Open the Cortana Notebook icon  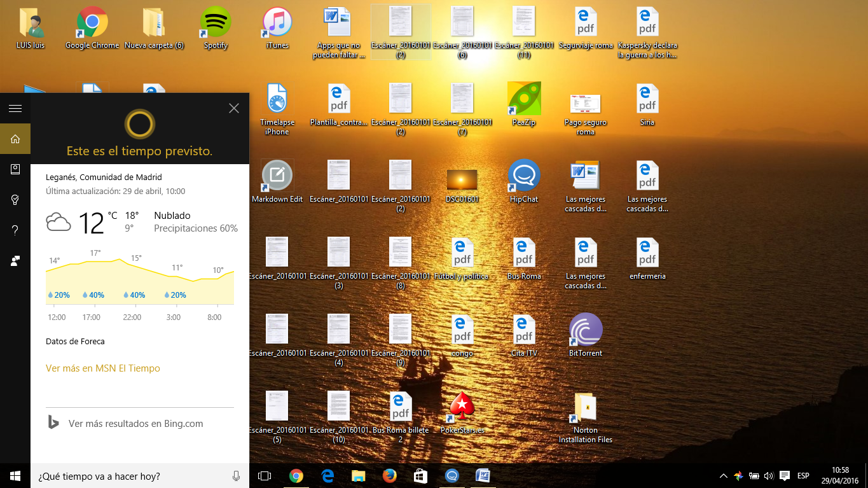[15, 169]
